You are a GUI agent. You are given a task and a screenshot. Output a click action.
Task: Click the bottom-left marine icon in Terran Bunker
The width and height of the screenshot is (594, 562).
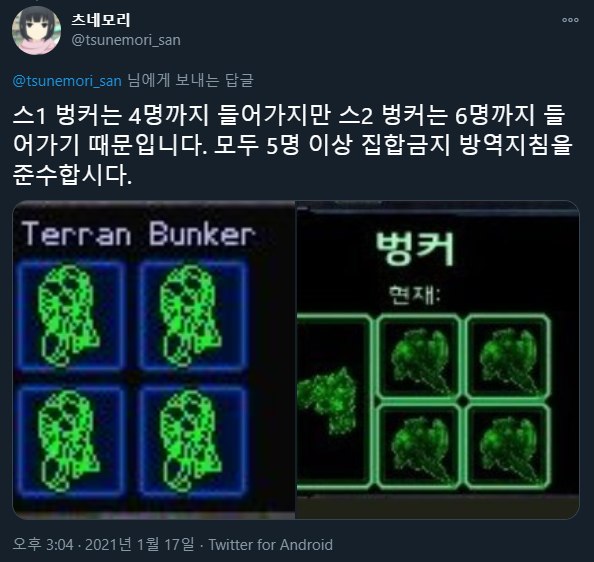71,440
